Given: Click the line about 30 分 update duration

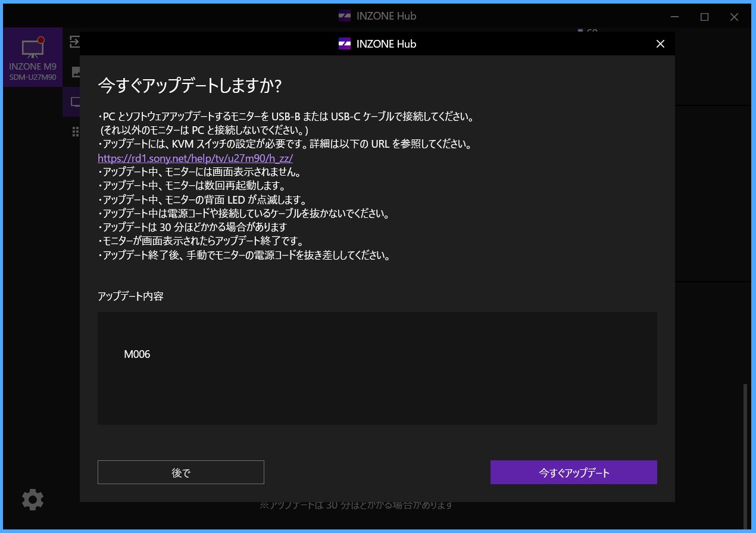Looking at the screenshot, I should pyautogui.click(x=193, y=227).
